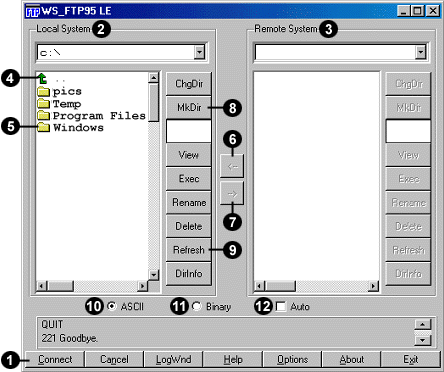Screen dimensions: 444x372
Task: Enable the Auto checkbox
Action: coord(281,306)
